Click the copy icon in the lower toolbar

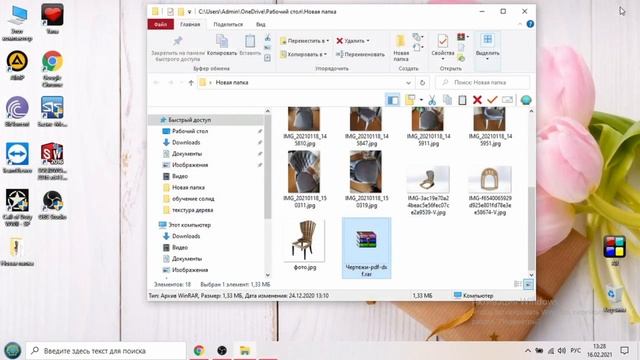pos(448,100)
